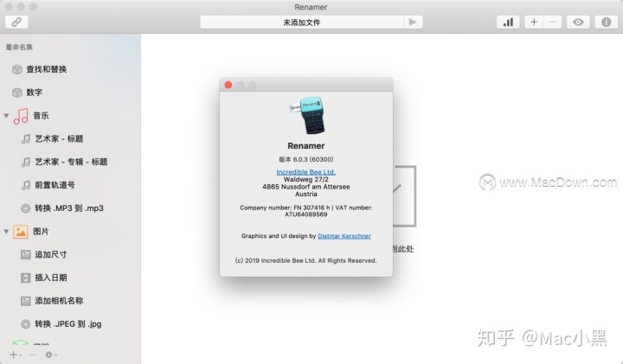Click the sidebar bottom minus button
Screen dimensions: 623x364
point(34,354)
